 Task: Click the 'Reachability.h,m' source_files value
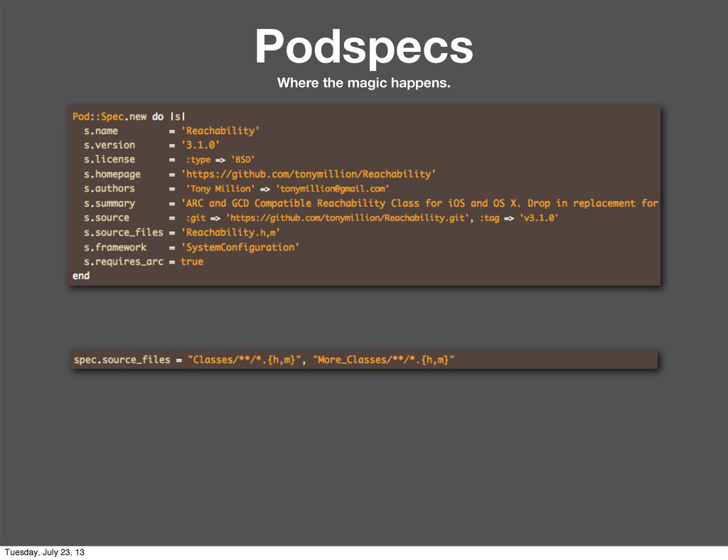pyautogui.click(x=230, y=232)
